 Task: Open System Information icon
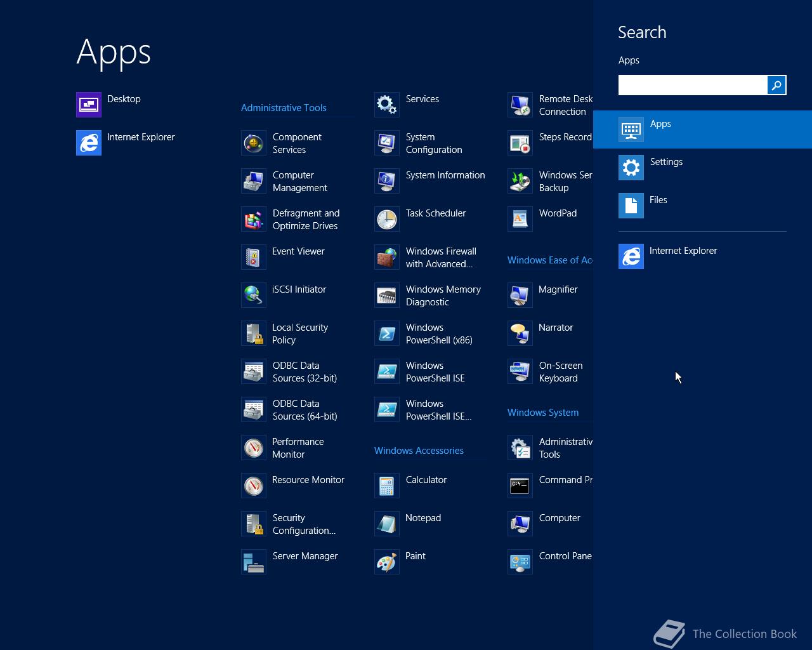pyautogui.click(x=387, y=181)
